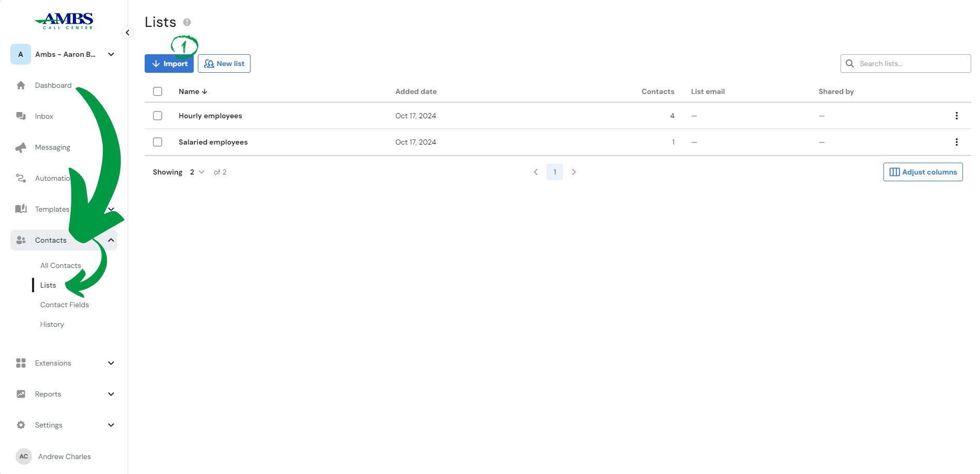Viewport: 980px width, 474px height.
Task: Sort by Name column arrow
Action: click(205, 91)
